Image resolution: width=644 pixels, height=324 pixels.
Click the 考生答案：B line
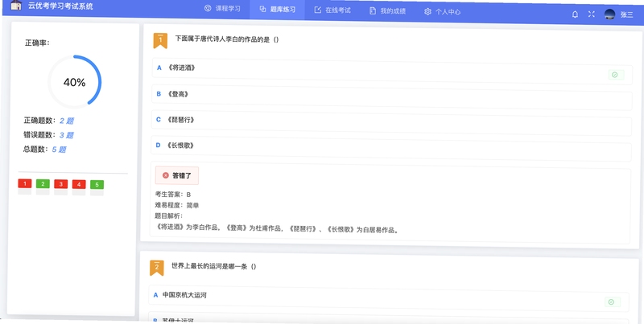coord(172,195)
